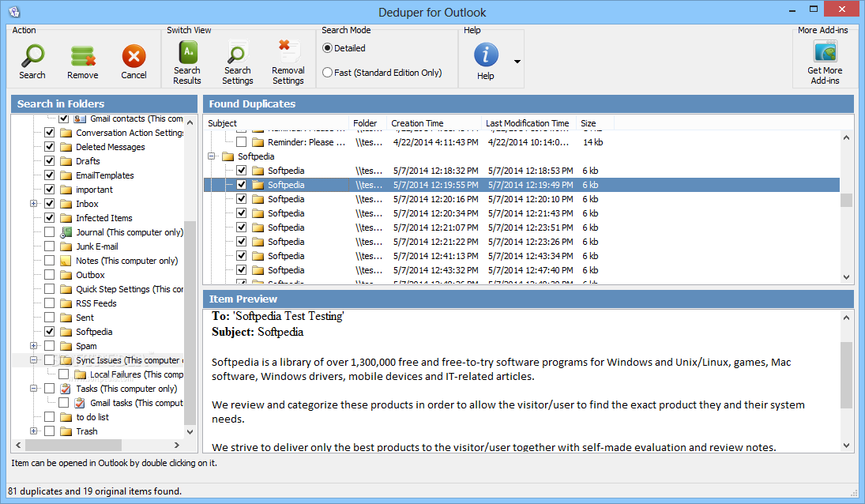The height and width of the screenshot is (504, 865).
Task: Click scroll-up arrow in Found Duplicates list
Action: [x=846, y=138]
